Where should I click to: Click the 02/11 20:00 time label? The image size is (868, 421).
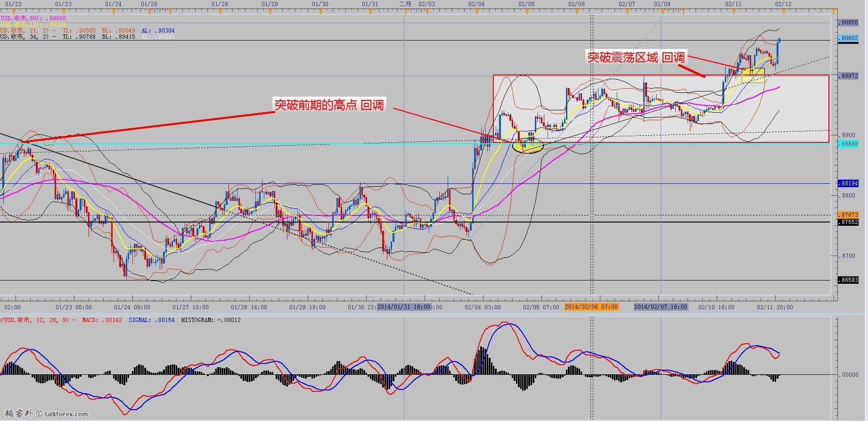(x=775, y=307)
